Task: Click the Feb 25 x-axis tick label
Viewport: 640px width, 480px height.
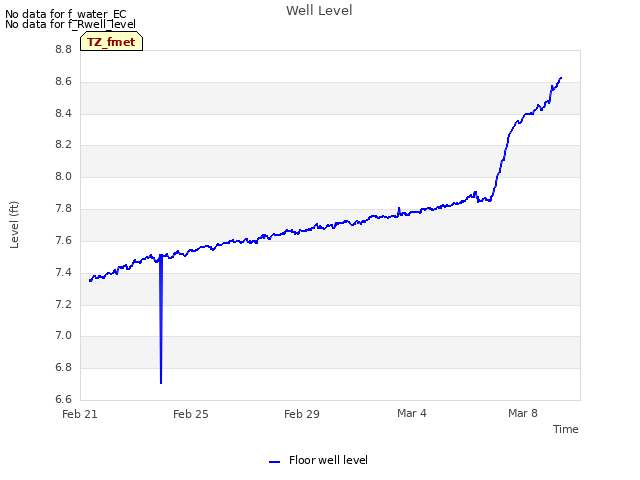Action: coord(191,414)
